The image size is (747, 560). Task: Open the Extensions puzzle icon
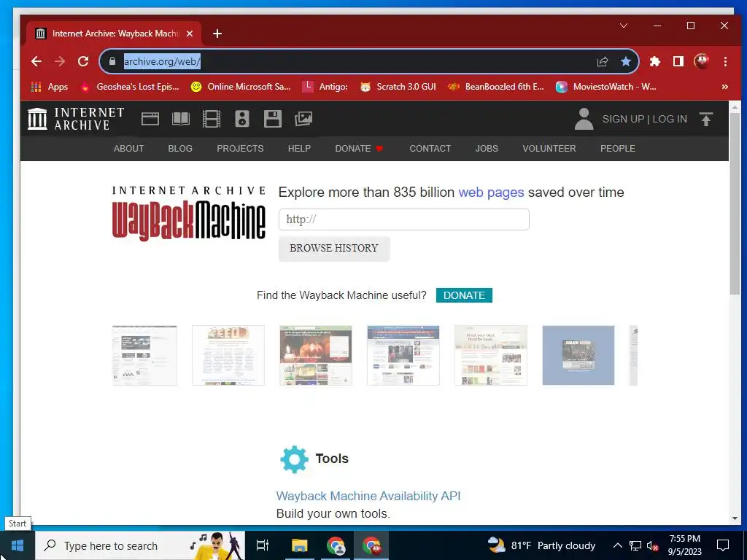point(655,61)
